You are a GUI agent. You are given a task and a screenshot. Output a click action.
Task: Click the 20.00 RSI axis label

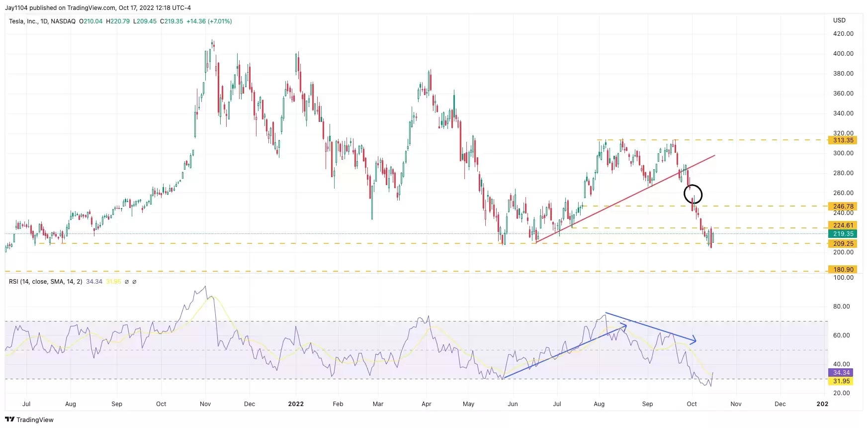point(842,393)
